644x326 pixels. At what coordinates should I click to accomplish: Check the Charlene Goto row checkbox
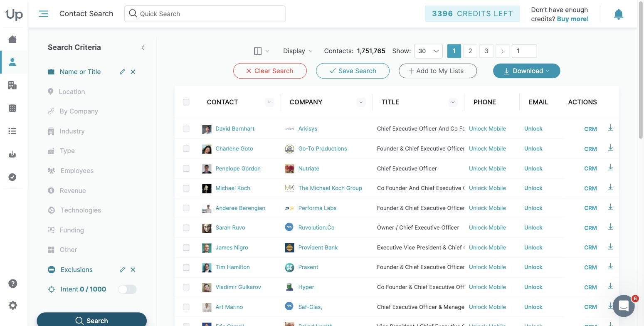click(186, 148)
